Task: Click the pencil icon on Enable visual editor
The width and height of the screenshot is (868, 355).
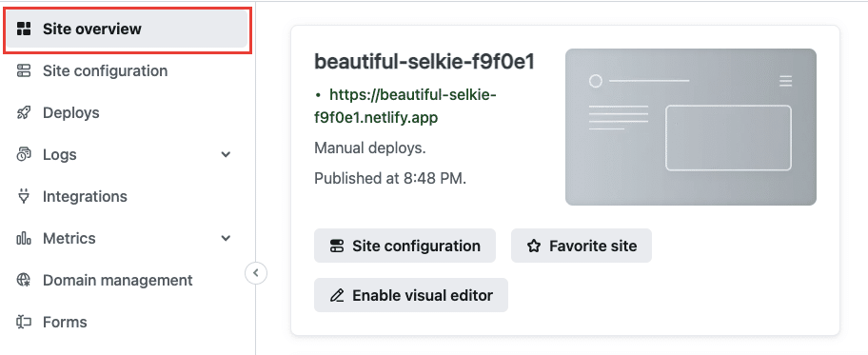Action: (x=337, y=295)
